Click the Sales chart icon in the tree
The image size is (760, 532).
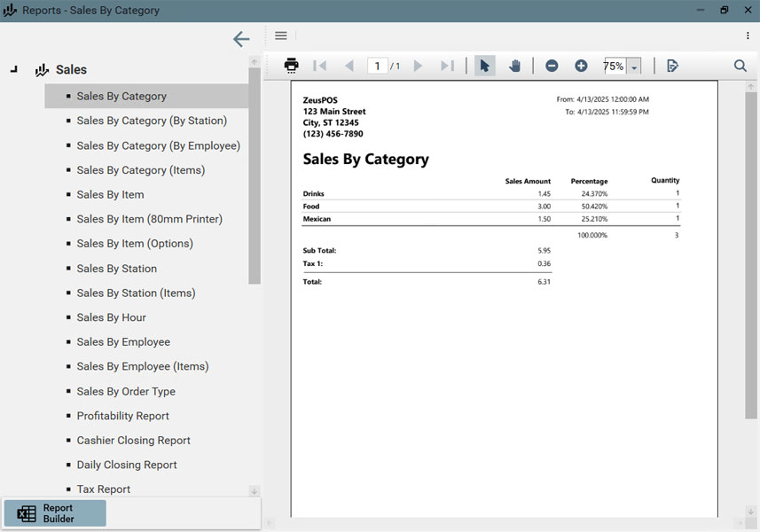(x=42, y=70)
